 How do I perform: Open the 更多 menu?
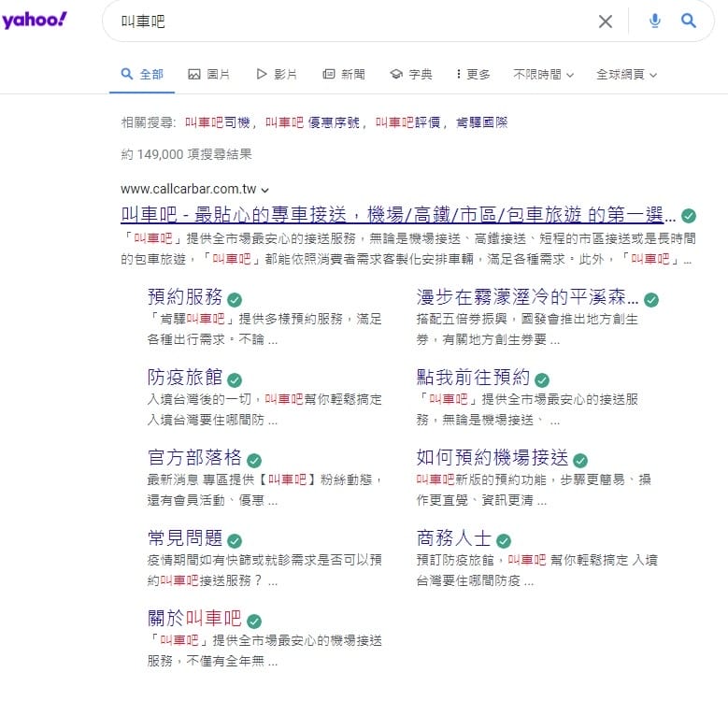(x=473, y=74)
